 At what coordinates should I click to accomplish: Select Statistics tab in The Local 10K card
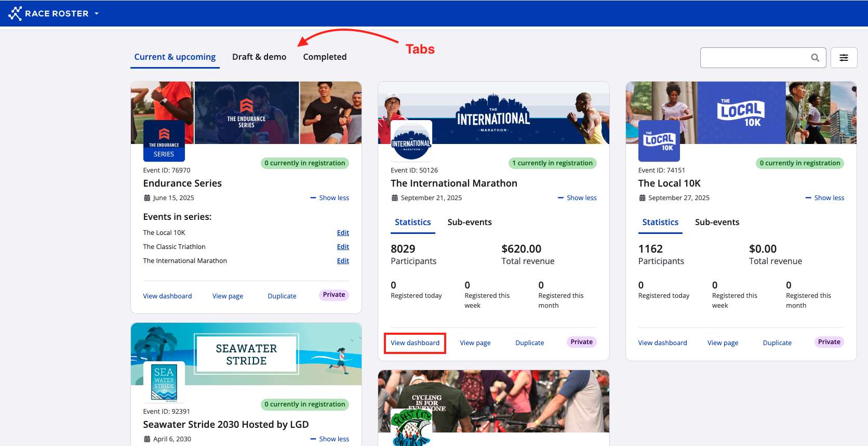click(660, 222)
